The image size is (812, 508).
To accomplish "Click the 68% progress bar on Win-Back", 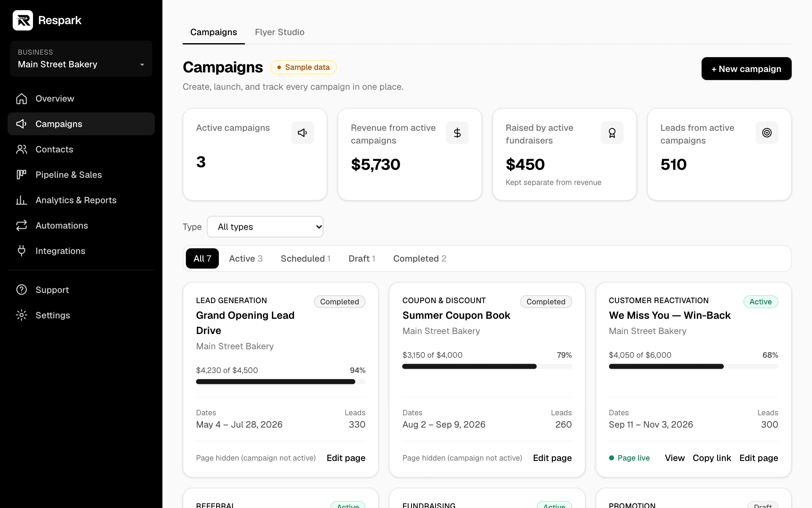I will tap(694, 367).
